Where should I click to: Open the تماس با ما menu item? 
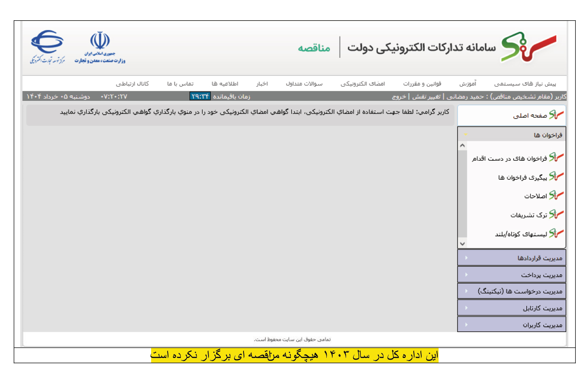click(180, 84)
